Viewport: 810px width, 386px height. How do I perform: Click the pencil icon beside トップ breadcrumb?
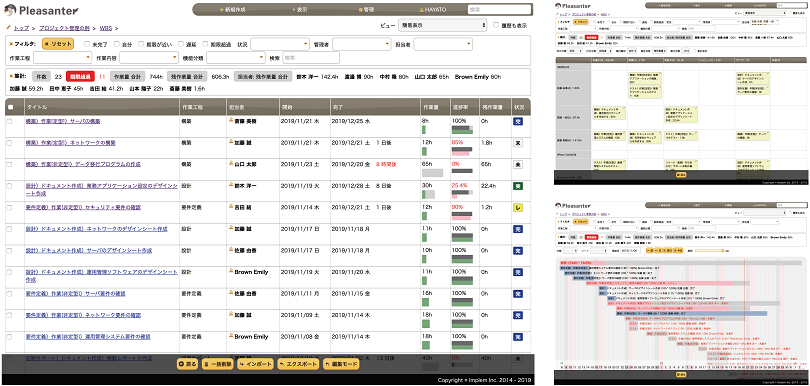(8, 28)
